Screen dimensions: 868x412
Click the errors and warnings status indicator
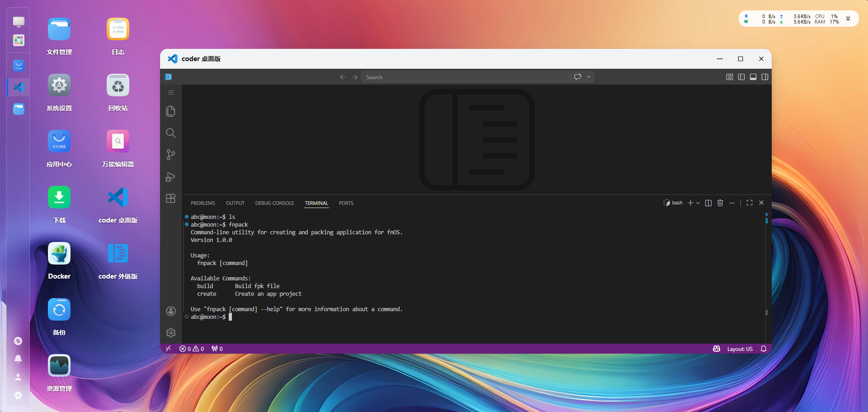192,349
